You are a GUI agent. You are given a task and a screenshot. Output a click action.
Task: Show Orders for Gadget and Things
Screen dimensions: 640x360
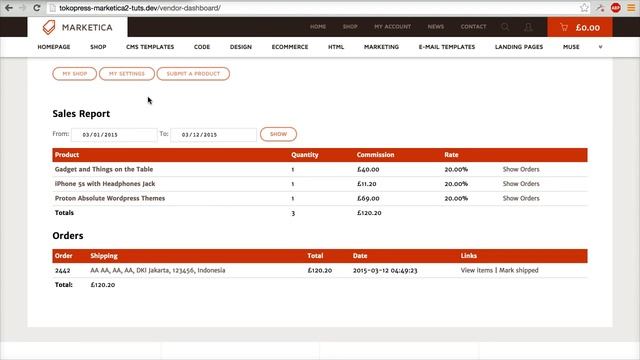[521, 169]
